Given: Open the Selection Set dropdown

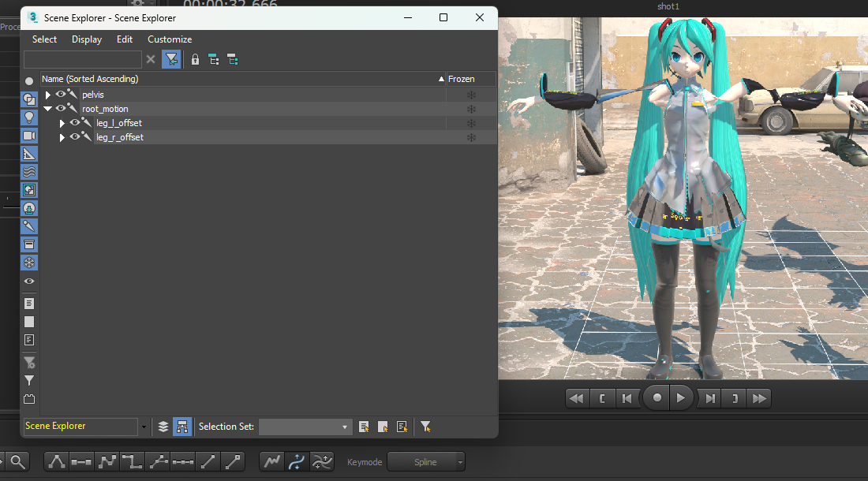Looking at the screenshot, I should coord(305,427).
